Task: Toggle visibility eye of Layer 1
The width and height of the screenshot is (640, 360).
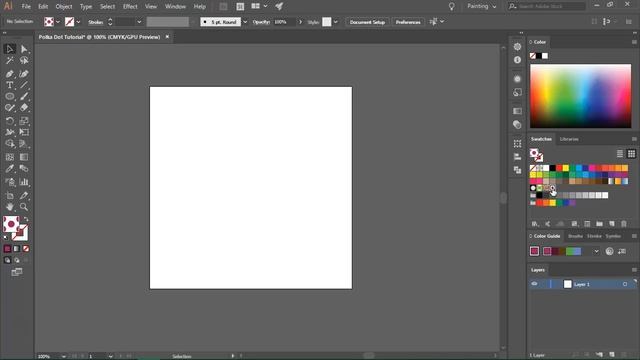Action: (x=534, y=284)
